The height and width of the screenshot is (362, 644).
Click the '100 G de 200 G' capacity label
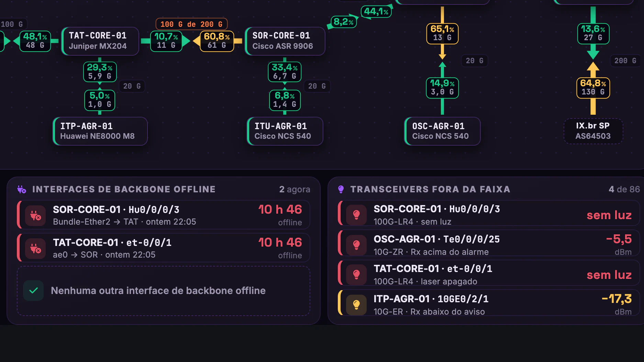pos(191,24)
